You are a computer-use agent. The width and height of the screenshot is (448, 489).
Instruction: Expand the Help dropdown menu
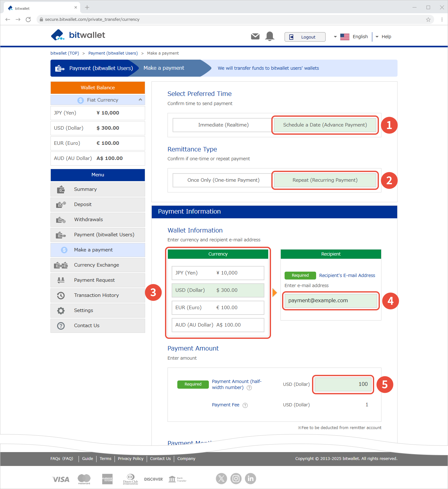tap(383, 37)
